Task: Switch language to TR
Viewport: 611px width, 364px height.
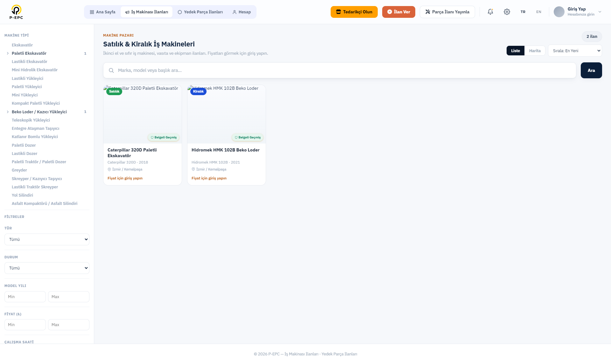Action: coord(523,12)
